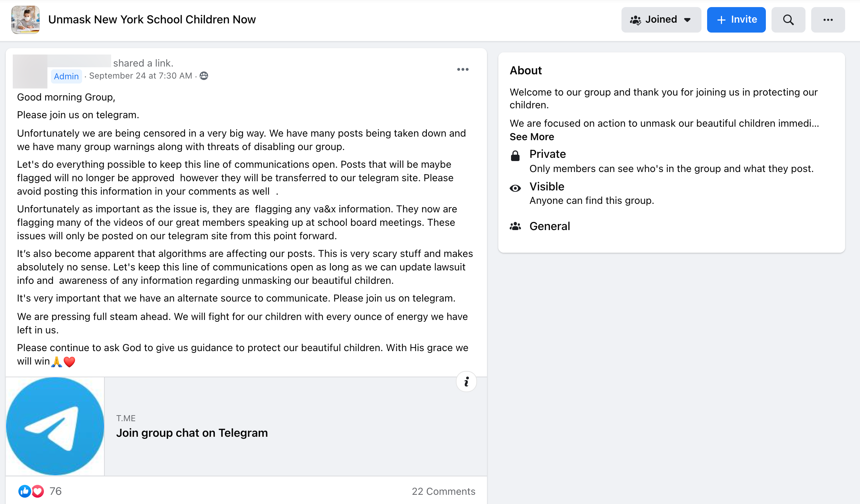
Task: Open Join group chat on Telegram link
Action: 192,433
